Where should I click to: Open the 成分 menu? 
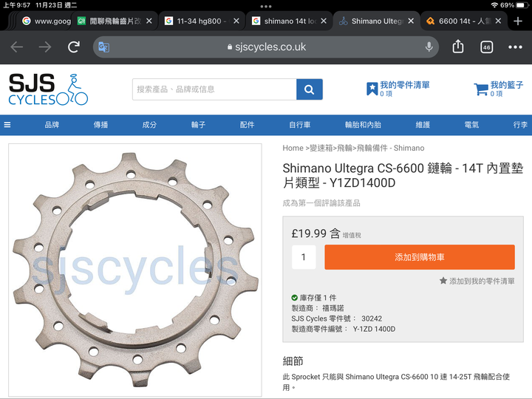pos(149,125)
